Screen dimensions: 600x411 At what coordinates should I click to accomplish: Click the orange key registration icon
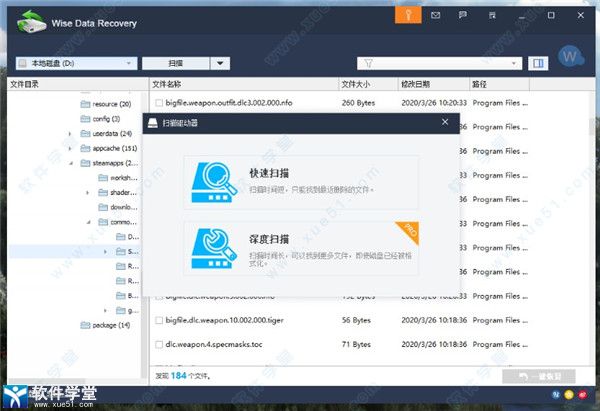408,15
